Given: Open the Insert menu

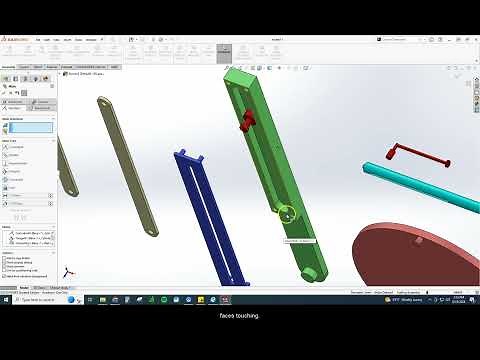Looking at the screenshot, I should (x=68, y=40).
